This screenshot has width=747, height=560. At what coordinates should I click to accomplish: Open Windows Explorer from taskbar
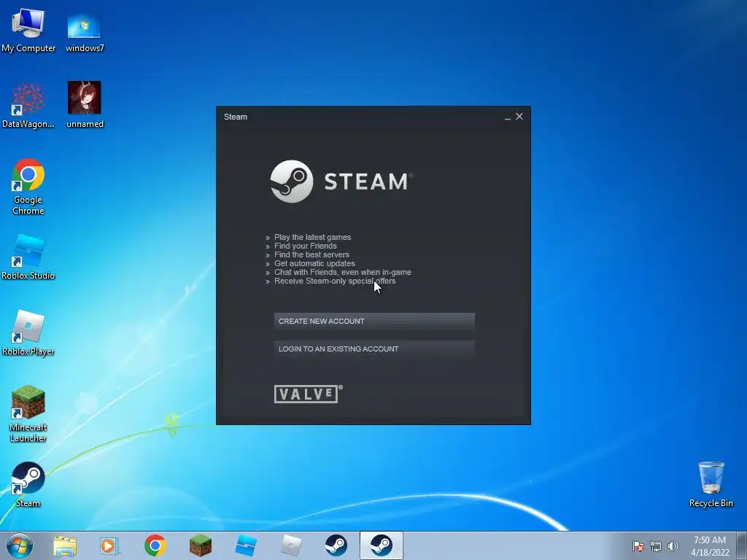pyautogui.click(x=65, y=545)
